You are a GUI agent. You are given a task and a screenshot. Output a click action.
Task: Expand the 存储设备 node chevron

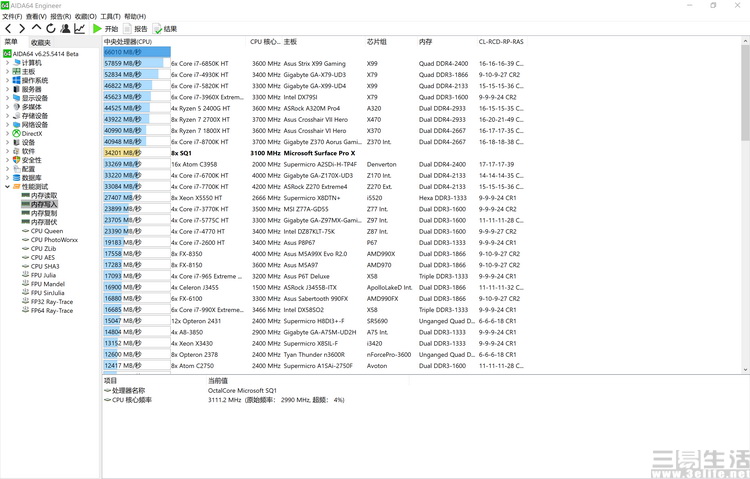[7, 116]
